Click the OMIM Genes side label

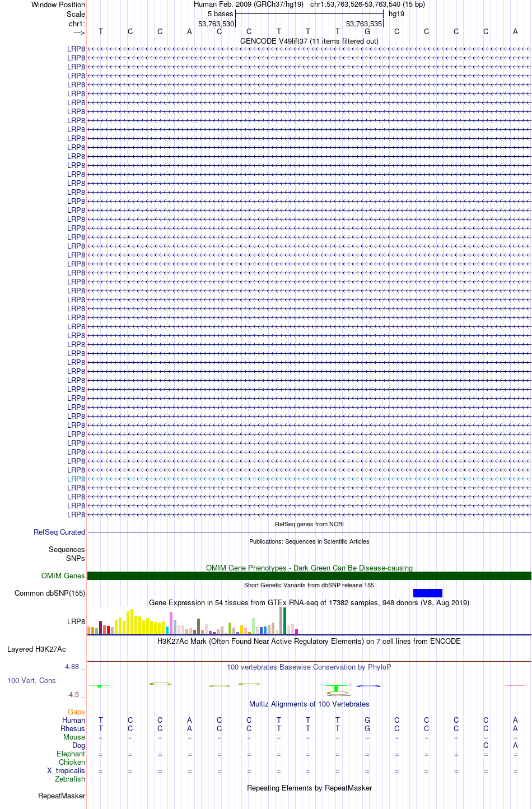point(63,576)
